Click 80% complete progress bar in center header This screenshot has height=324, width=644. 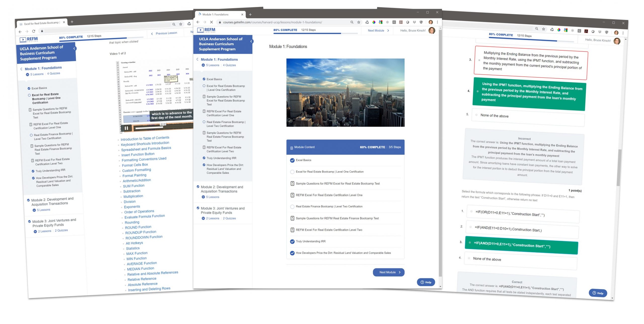tap(315, 33)
